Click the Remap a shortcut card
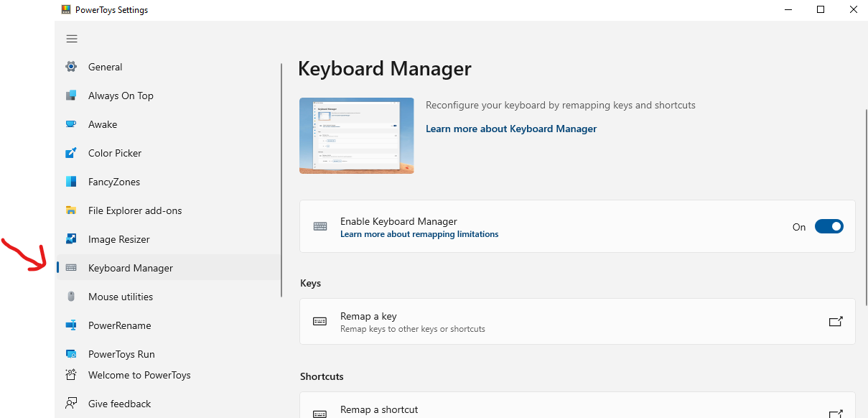This screenshot has height=418, width=868. pyautogui.click(x=577, y=406)
